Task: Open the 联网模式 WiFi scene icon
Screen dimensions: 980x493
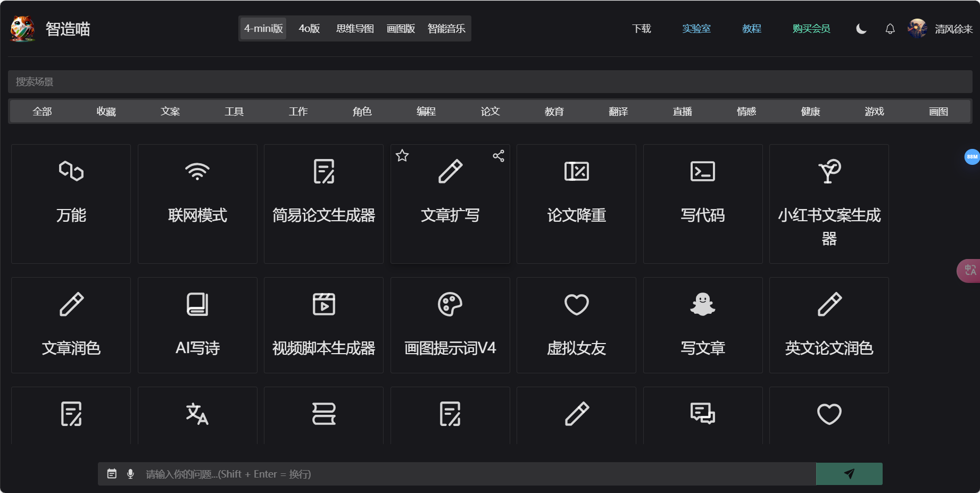Action: pos(197,171)
